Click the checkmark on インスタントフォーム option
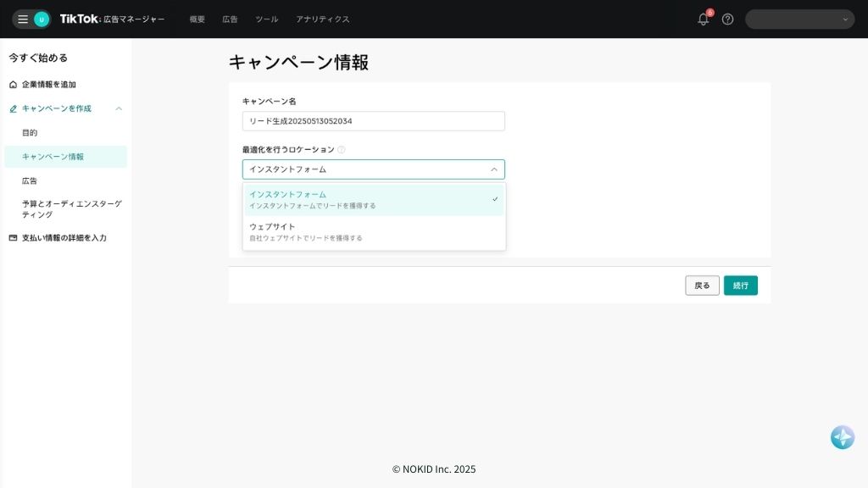The height and width of the screenshot is (488, 868). (495, 199)
